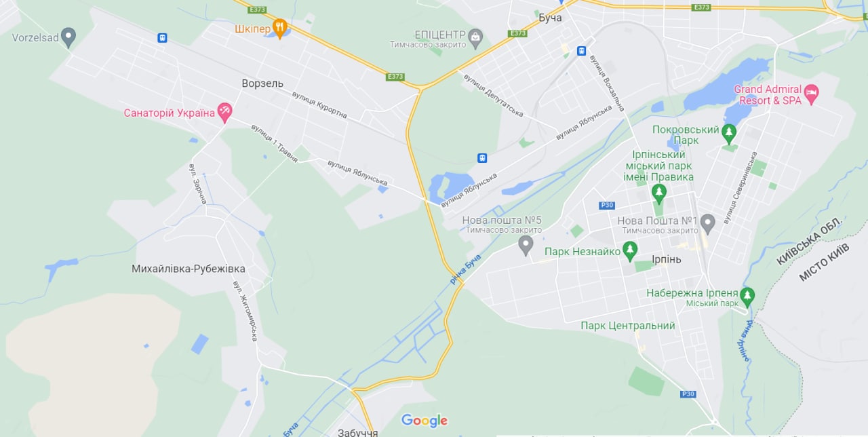Select the Буча train station icon

point(582,51)
